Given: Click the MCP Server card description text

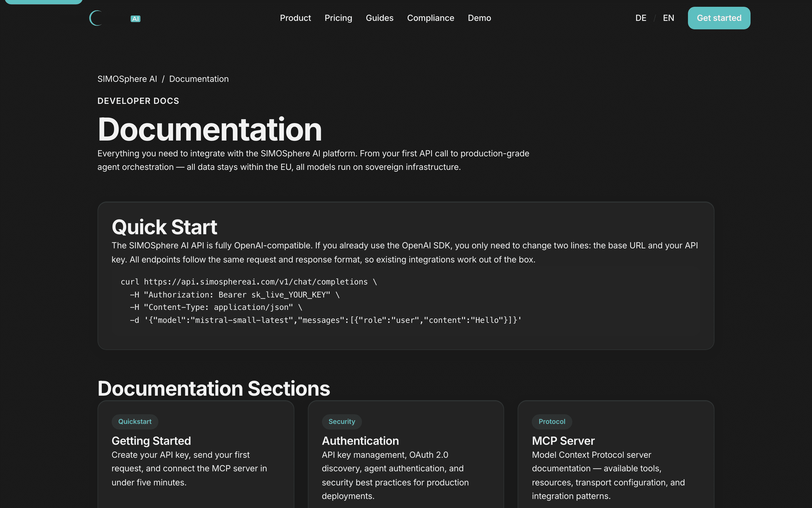Looking at the screenshot, I should point(608,476).
